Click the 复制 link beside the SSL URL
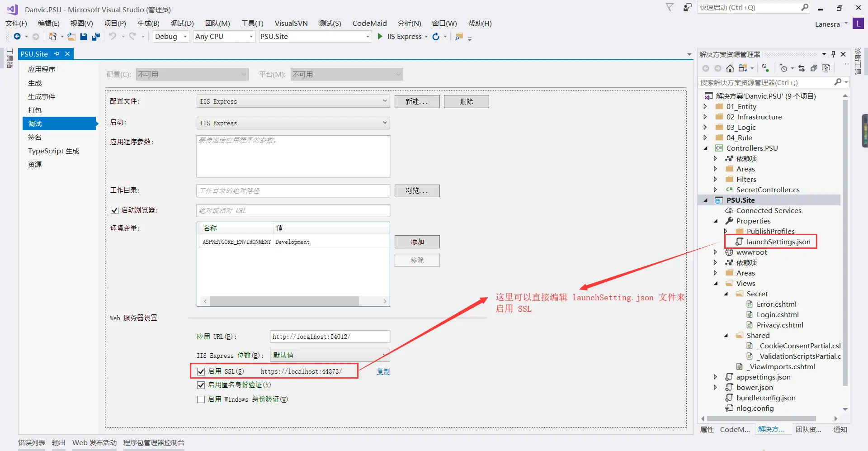Image resolution: width=868 pixels, height=451 pixels. tap(383, 371)
